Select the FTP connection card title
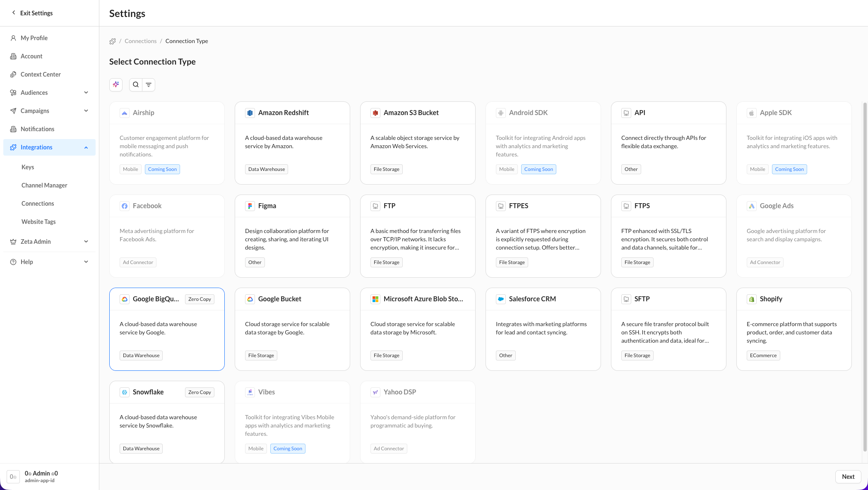This screenshot has height=490, width=868. [x=390, y=206]
